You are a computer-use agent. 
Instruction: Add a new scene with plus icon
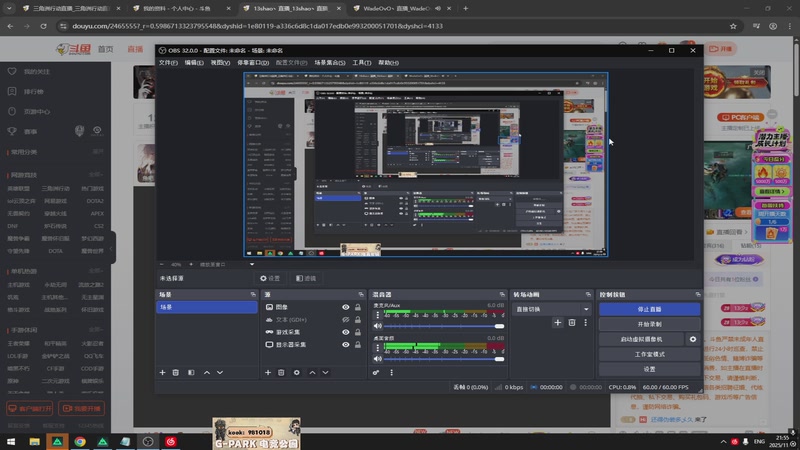click(x=163, y=372)
